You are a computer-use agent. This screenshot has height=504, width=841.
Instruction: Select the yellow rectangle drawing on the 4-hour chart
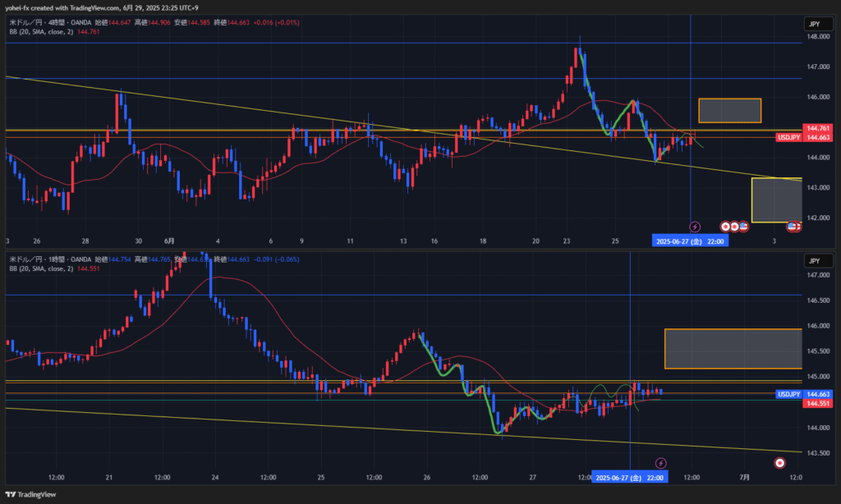pos(777,200)
